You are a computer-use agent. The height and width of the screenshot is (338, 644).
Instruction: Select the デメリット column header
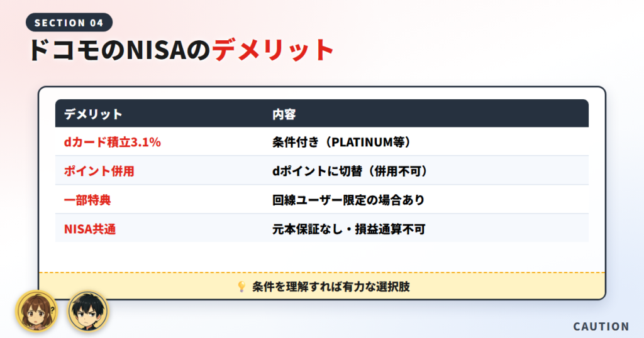click(x=93, y=114)
